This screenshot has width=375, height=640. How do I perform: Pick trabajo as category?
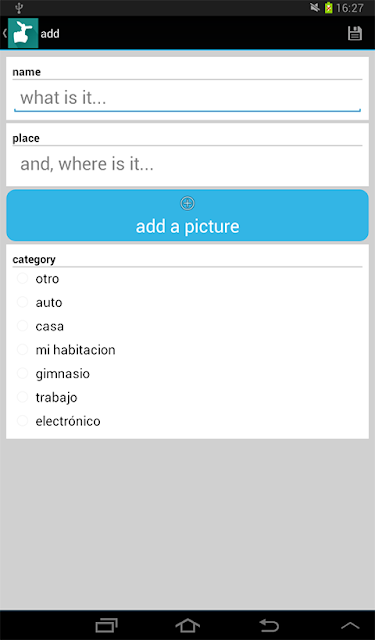22,397
